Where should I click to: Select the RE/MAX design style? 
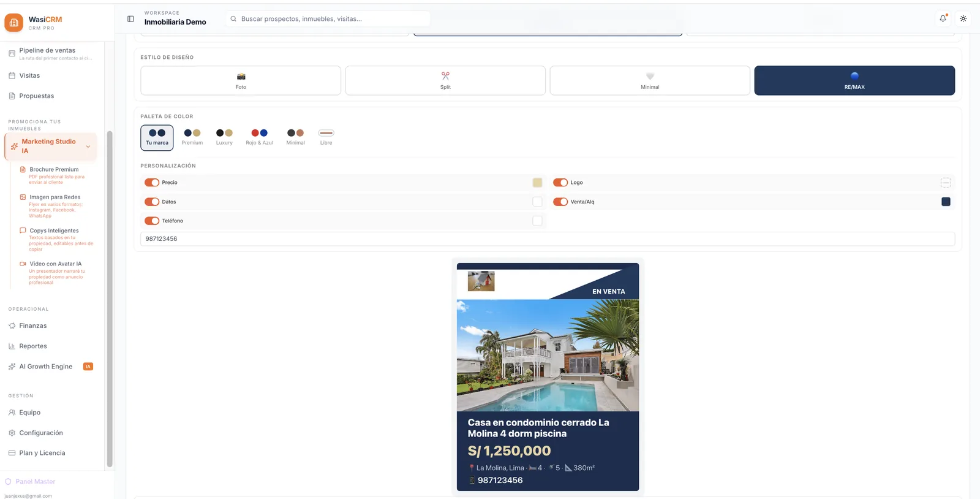coord(854,80)
